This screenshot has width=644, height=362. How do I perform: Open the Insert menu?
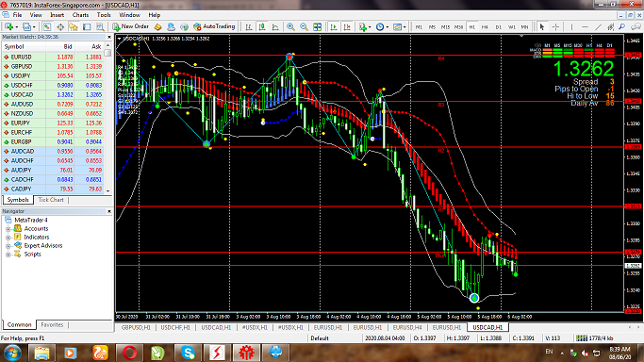(57, 15)
